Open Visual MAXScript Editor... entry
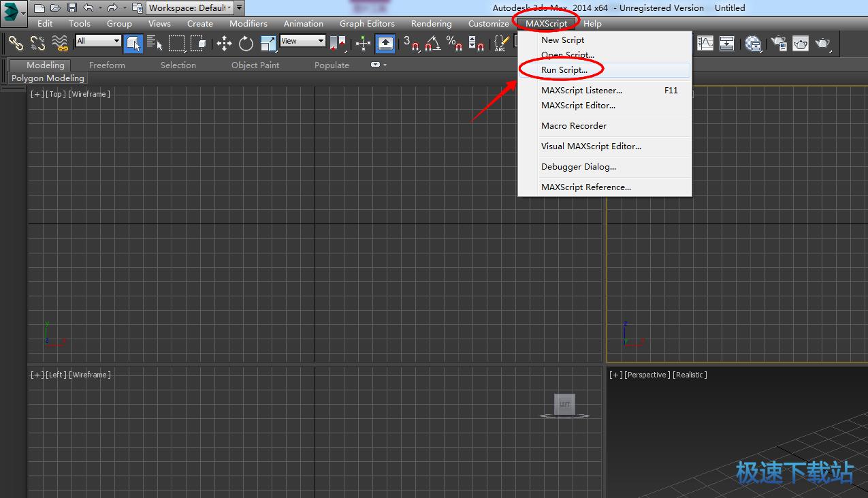This screenshot has width=868, height=498. [605, 146]
